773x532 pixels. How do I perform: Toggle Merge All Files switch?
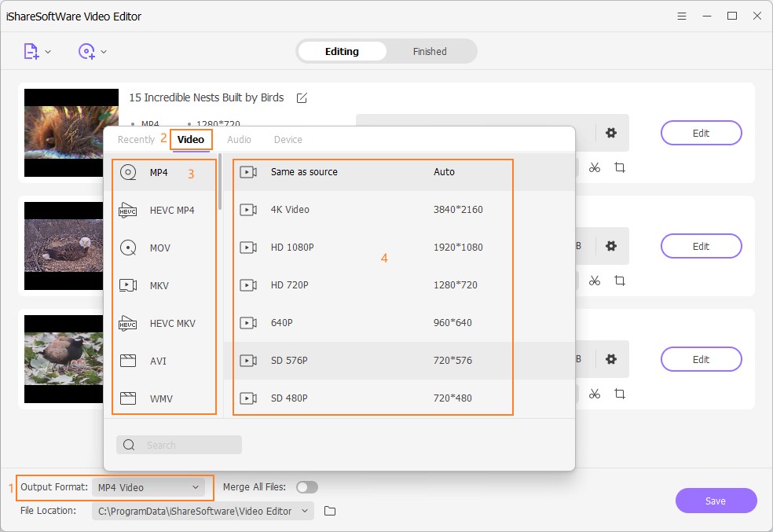306,487
